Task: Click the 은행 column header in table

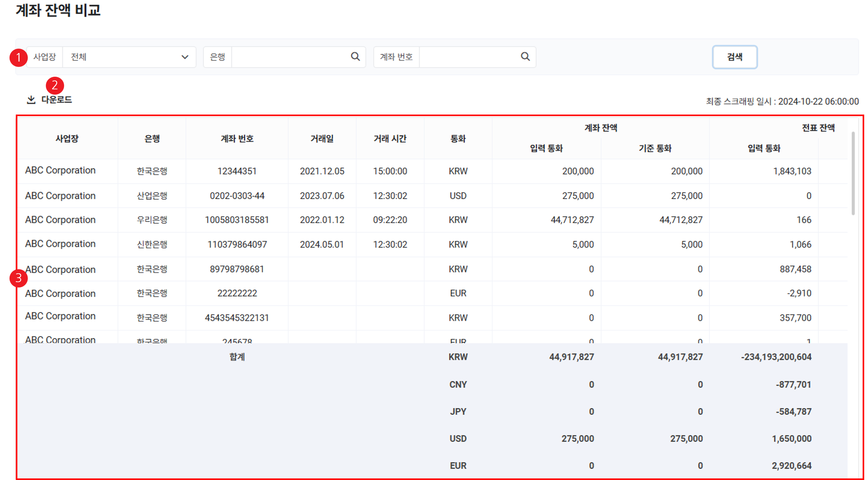Action: pos(152,138)
